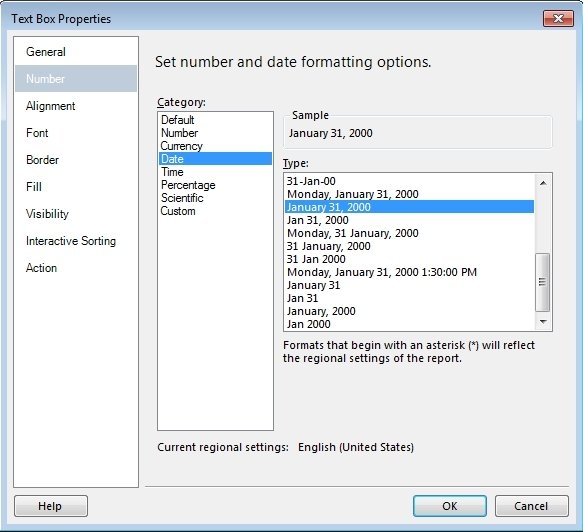Select the Number page
Image resolution: width=583 pixels, height=532 pixels.
[76, 78]
